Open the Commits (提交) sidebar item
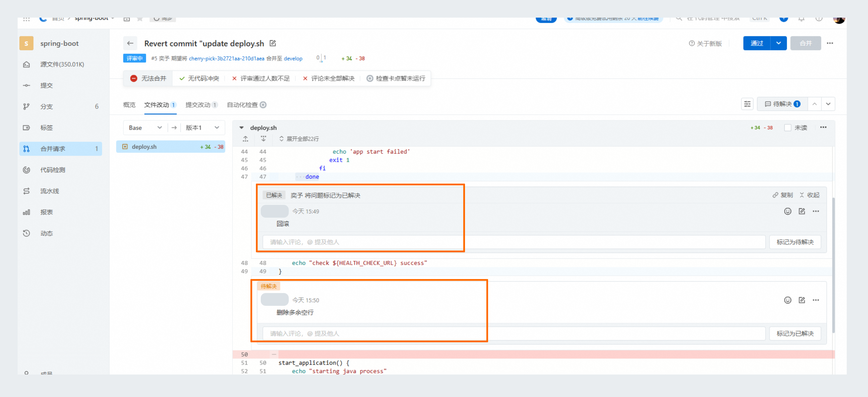 click(61, 85)
